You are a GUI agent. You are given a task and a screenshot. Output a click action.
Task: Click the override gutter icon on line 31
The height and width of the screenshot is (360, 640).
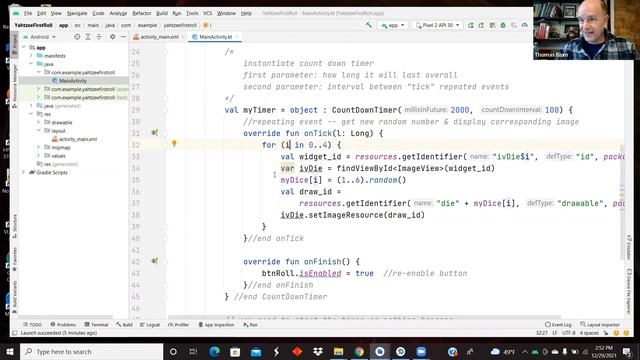click(x=154, y=133)
